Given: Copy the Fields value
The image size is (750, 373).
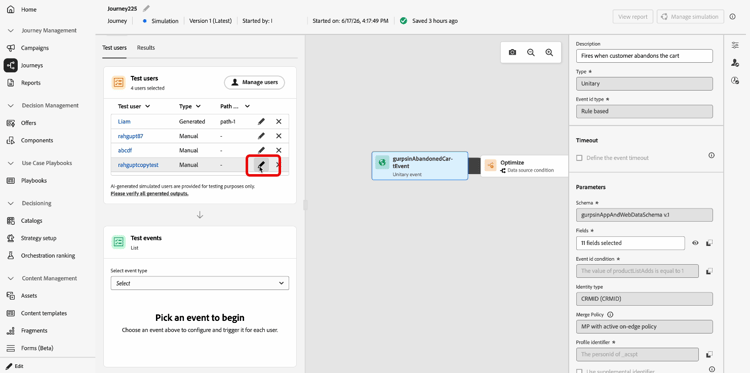Looking at the screenshot, I should (709, 243).
